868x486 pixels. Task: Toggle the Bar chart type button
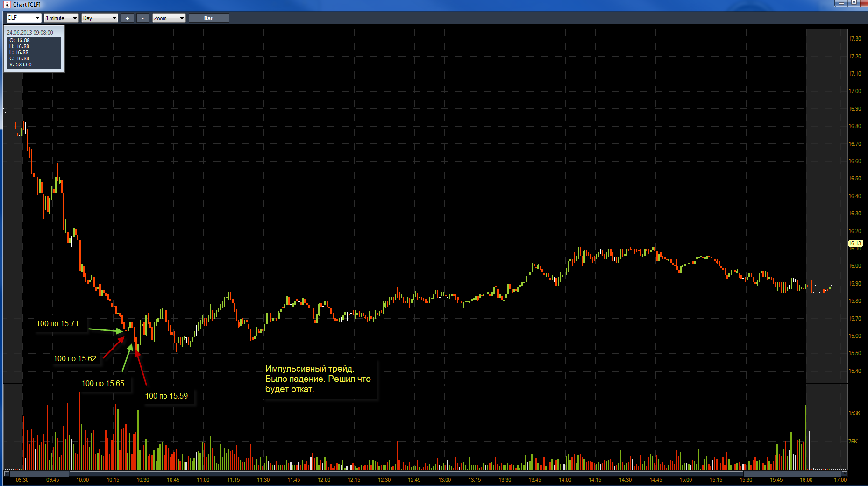[209, 18]
